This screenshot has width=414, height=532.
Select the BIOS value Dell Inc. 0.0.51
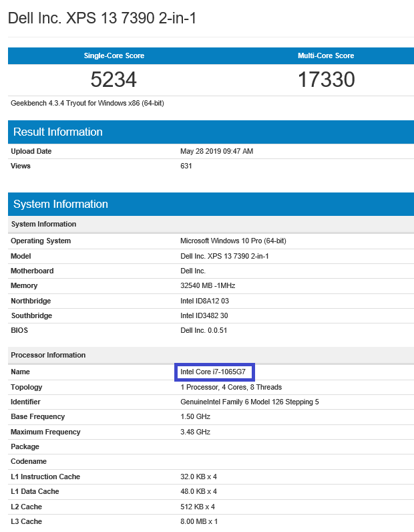point(204,330)
